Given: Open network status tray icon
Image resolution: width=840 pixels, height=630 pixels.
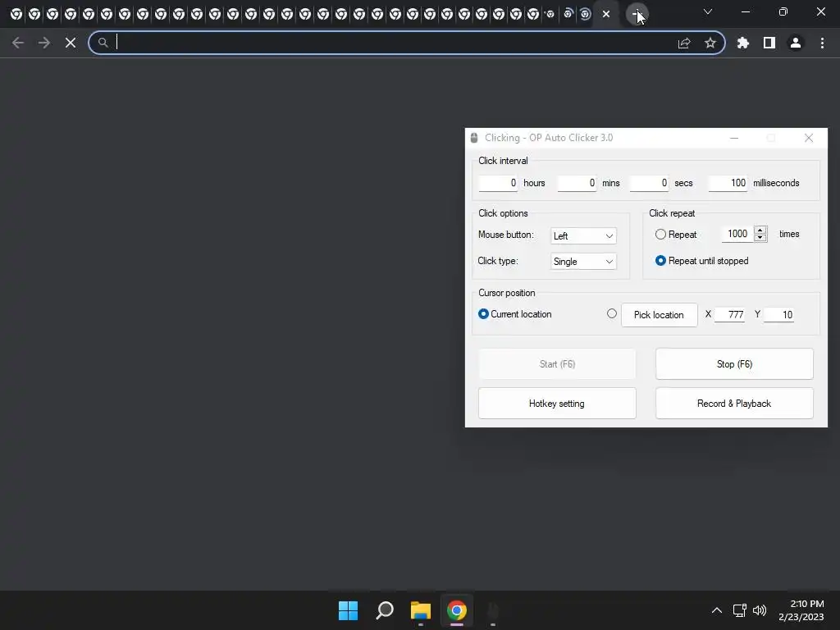Looking at the screenshot, I should click(740, 610).
